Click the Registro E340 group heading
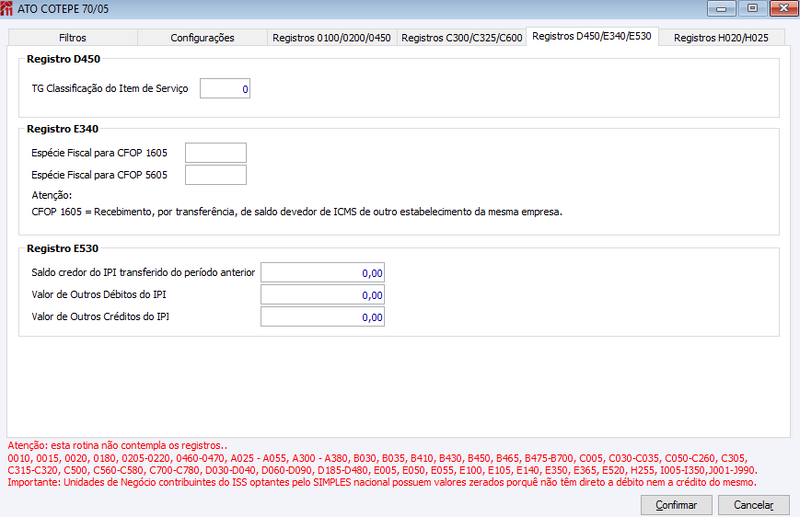Viewport: 800px width, 517px height. tap(63, 129)
